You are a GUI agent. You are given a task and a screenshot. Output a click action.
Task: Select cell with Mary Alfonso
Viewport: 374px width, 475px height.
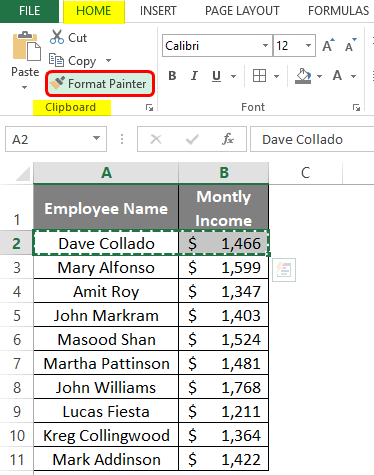(106, 267)
